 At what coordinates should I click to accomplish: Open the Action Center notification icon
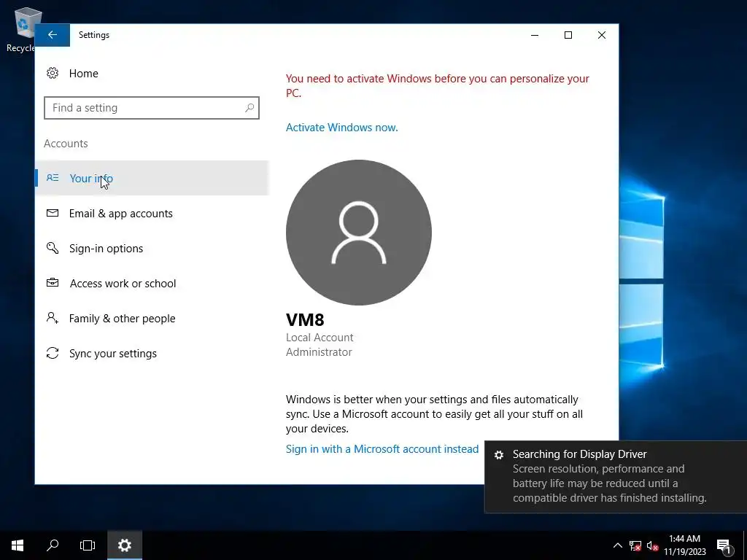(724, 545)
